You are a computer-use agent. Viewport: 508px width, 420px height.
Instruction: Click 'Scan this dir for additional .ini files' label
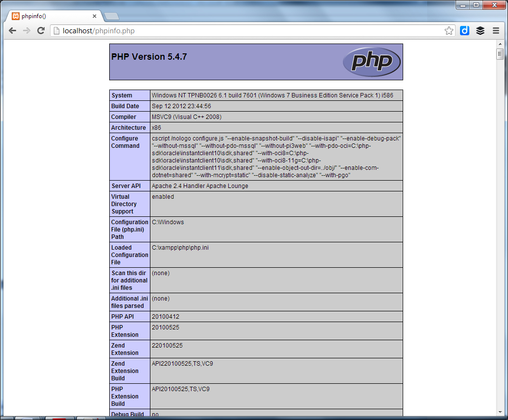point(129,280)
